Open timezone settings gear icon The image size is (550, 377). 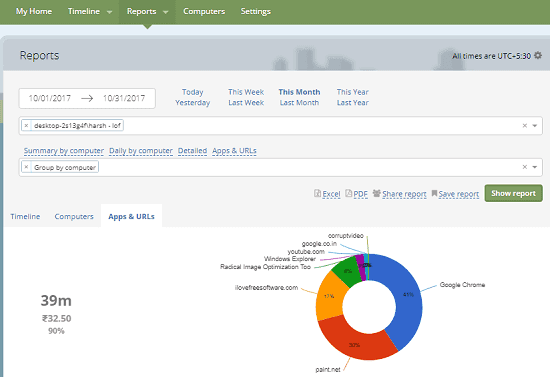[538, 55]
